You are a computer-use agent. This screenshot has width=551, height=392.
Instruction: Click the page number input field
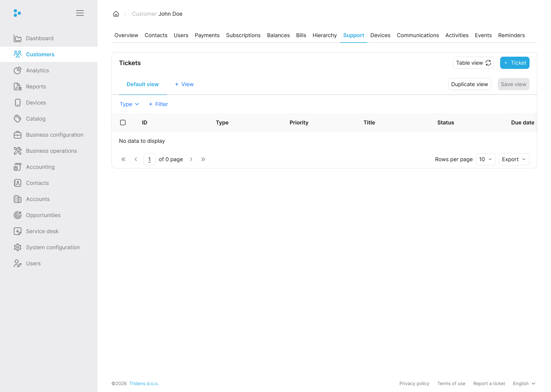pos(150,159)
